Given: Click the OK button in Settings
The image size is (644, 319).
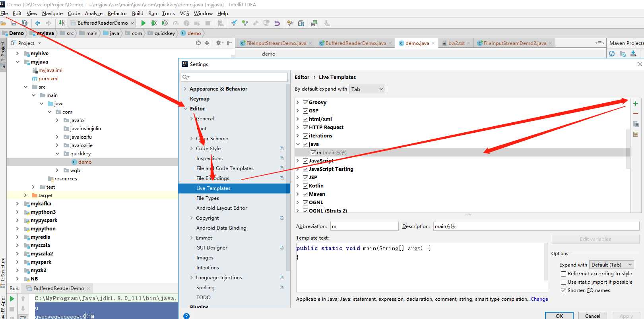Looking at the screenshot, I should coord(559,316).
